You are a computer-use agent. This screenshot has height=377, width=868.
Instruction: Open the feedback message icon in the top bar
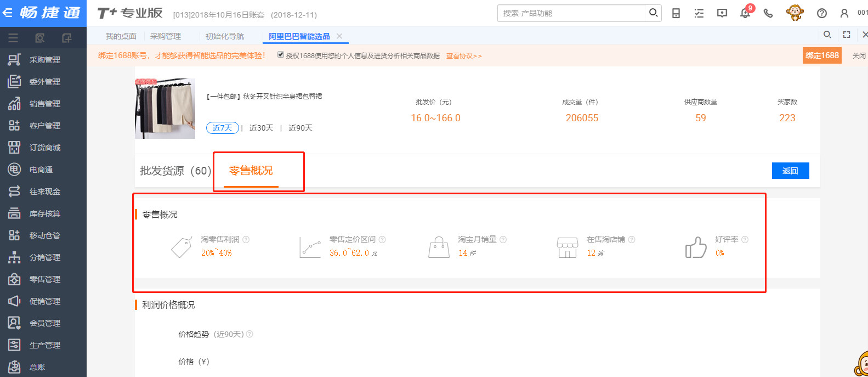pyautogui.click(x=722, y=13)
